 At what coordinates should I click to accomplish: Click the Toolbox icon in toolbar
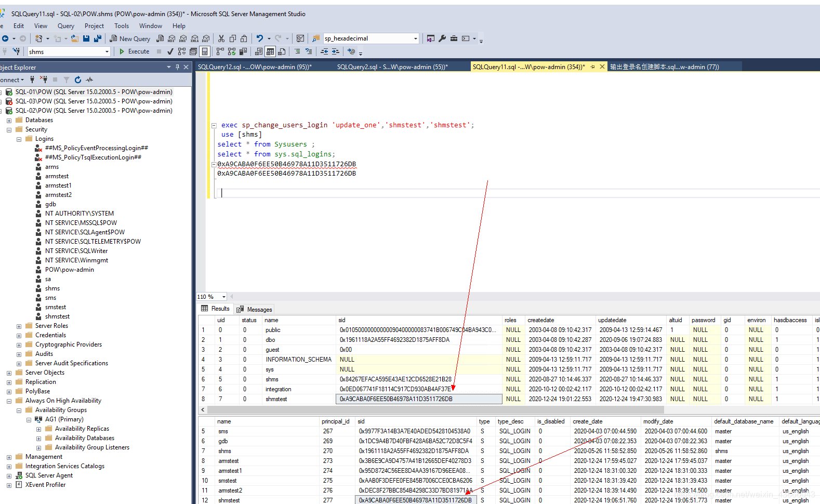(x=454, y=38)
